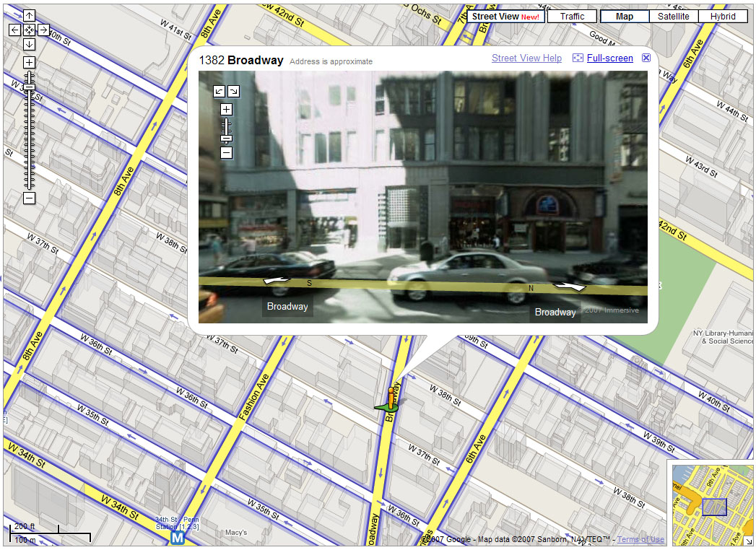
Task: Toggle the Street View coverage layer off
Action: pos(504,15)
